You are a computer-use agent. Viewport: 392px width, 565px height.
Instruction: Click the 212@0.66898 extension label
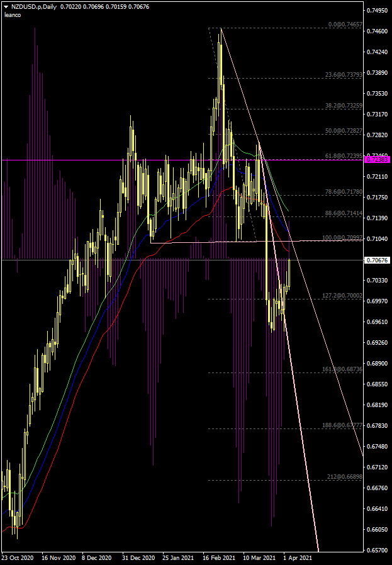coord(345,477)
